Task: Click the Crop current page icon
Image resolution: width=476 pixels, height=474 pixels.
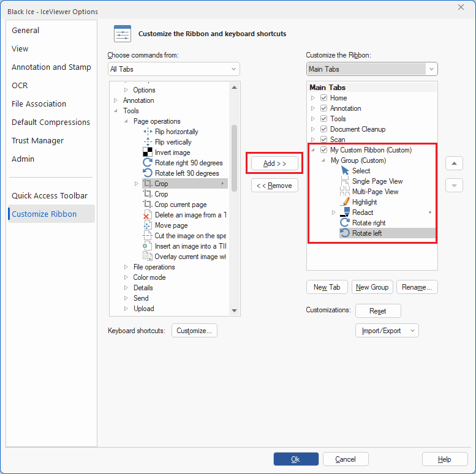Action: tap(148, 204)
